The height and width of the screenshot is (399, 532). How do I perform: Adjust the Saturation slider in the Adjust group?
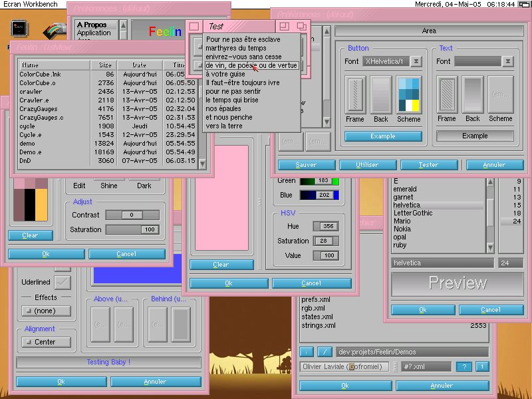(x=132, y=229)
